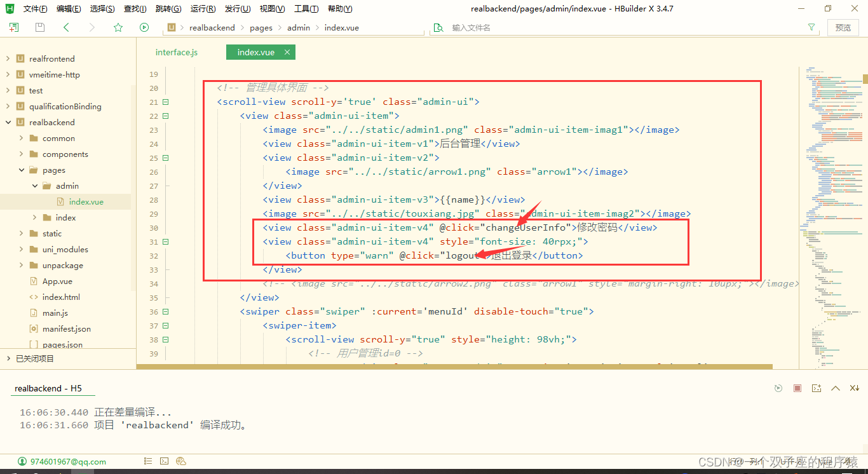
Task: Open App.vue in the project tree
Action: point(57,281)
